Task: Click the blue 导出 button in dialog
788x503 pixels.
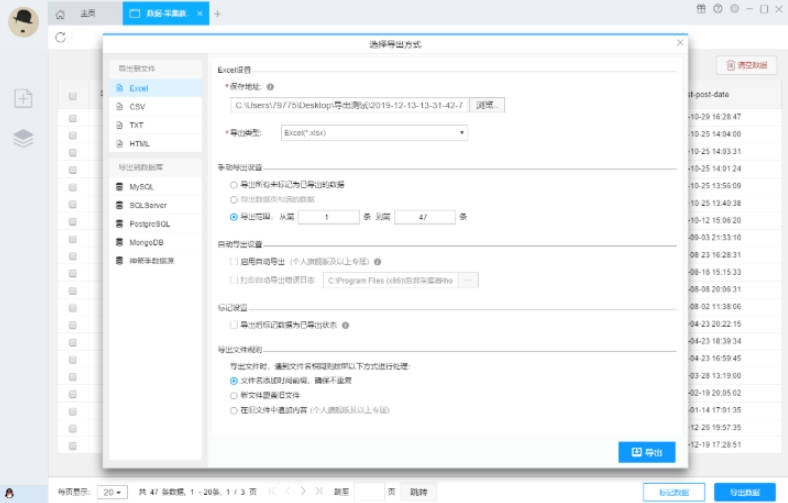Action: coord(646,452)
